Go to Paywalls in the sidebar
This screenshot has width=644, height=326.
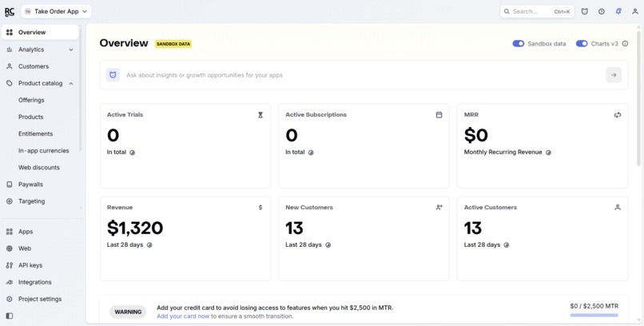pyautogui.click(x=31, y=185)
